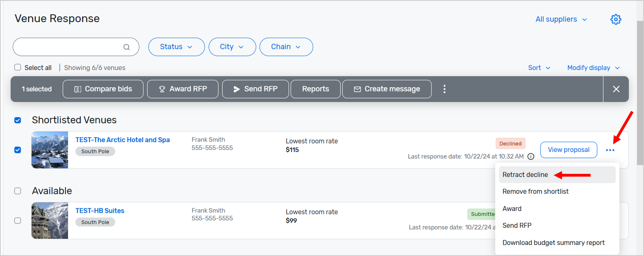
Task: Click the Arctic Hotel thumbnail image
Action: [50, 150]
